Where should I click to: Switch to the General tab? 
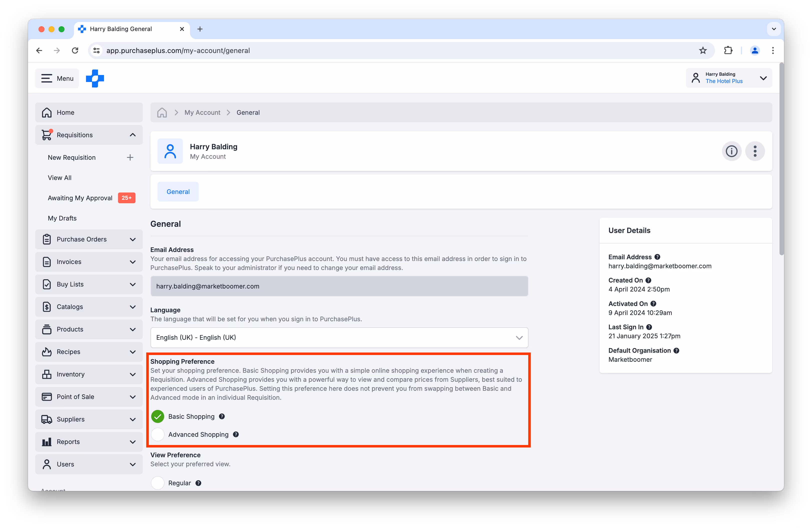(x=178, y=192)
